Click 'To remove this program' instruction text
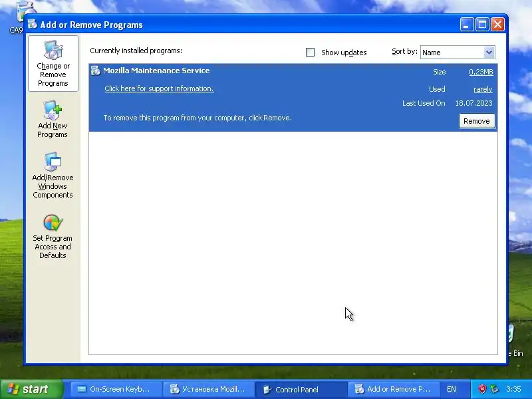 point(198,118)
